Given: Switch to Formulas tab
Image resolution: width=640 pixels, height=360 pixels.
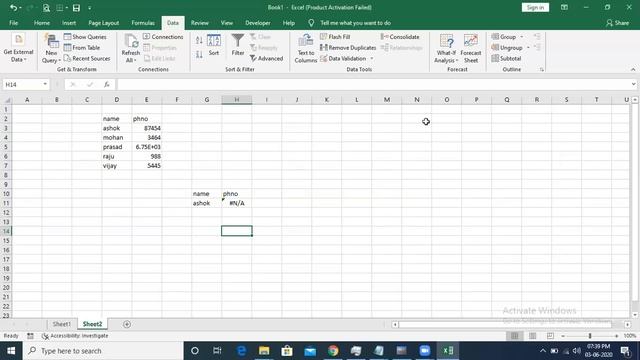Looking at the screenshot, I should point(143,23).
